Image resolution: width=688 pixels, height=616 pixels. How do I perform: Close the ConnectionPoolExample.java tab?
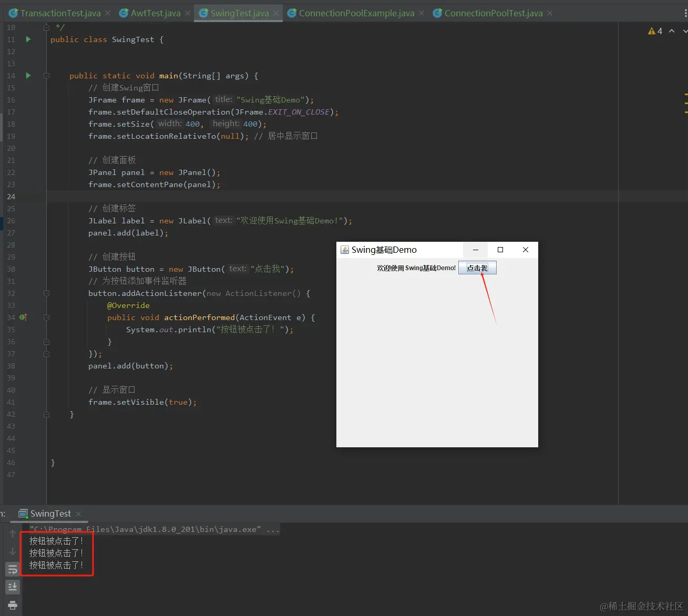(422, 13)
